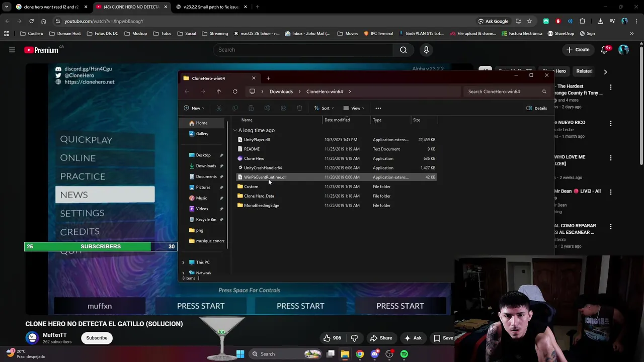Click the YouTube voice search microphone
This screenshot has width=644, height=362.
pyautogui.click(x=426, y=50)
